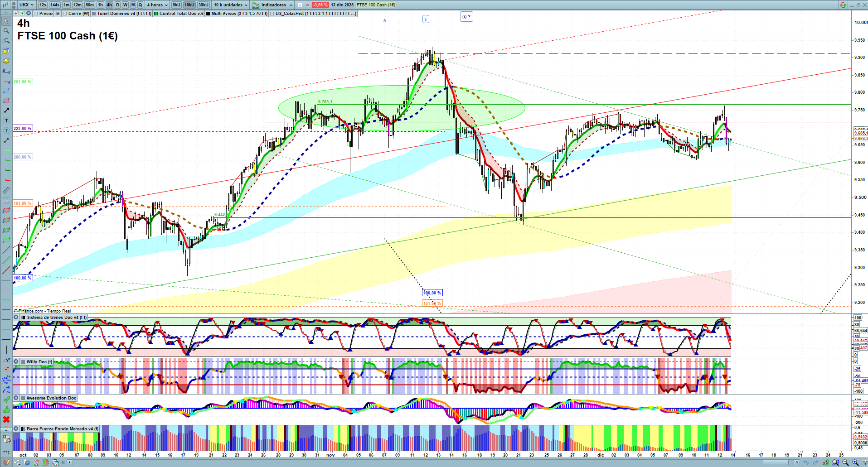Click the grey record circle toggle

308,5
